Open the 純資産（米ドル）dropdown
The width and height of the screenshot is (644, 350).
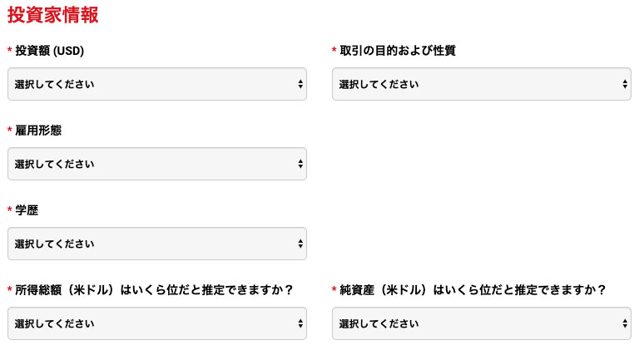tap(482, 323)
